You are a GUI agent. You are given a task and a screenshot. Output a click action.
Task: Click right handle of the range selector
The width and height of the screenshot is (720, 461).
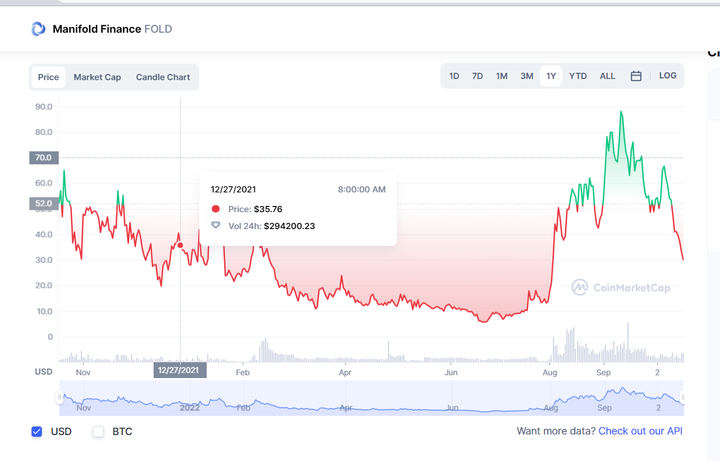pos(684,398)
